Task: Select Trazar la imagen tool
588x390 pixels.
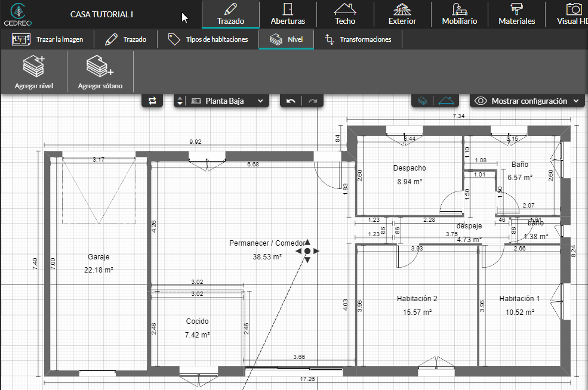Action: click(47, 39)
